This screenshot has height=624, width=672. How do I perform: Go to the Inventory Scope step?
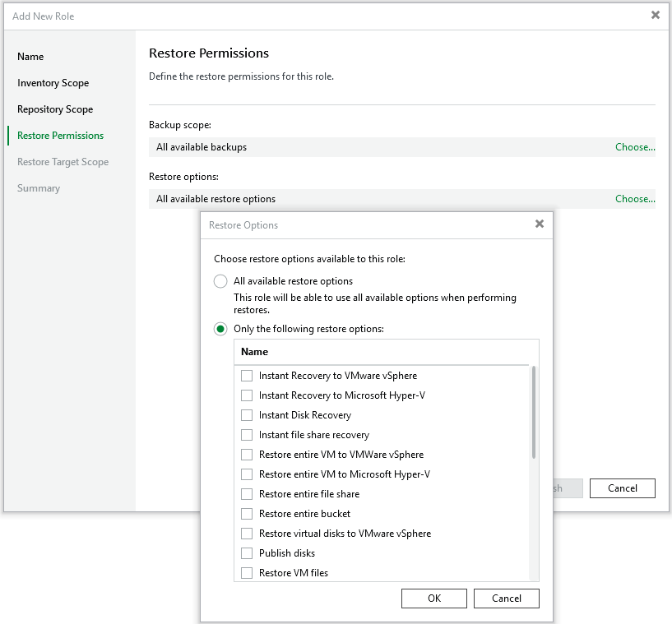pyautogui.click(x=53, y=83)
